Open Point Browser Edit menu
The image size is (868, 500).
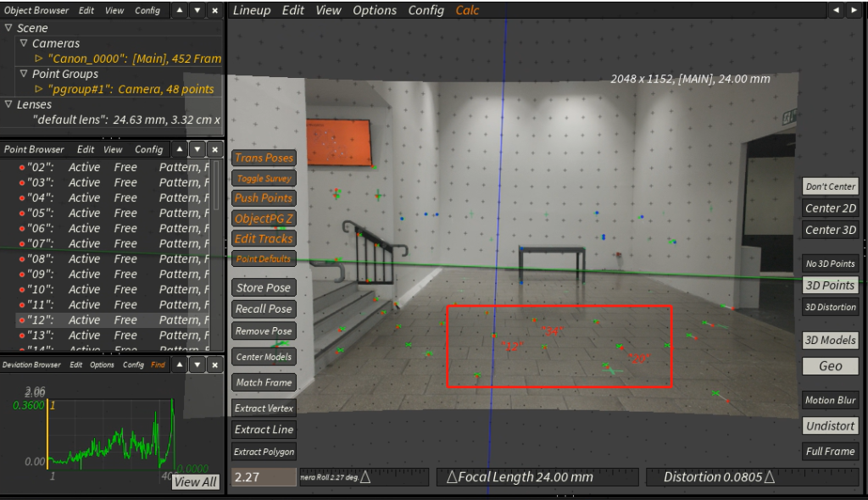[86, 149]
